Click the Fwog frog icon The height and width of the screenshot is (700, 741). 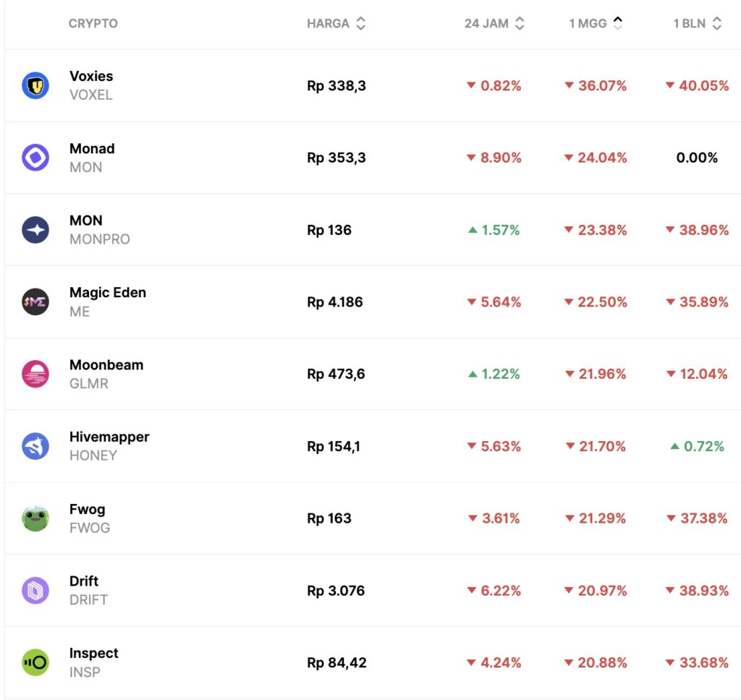point(35,518)
